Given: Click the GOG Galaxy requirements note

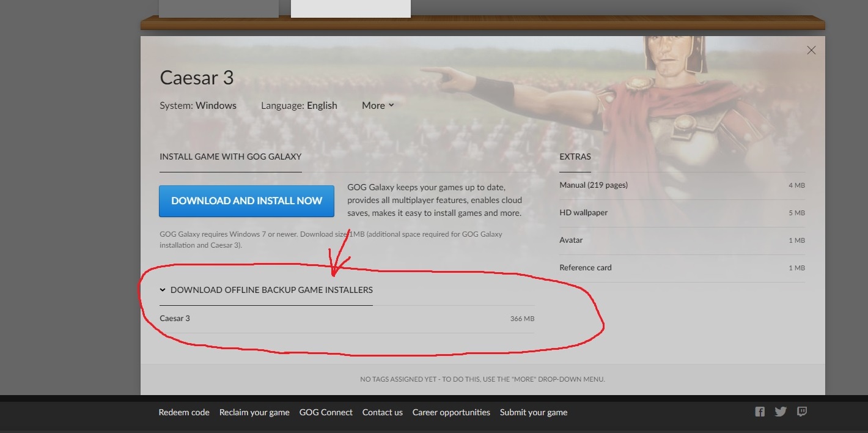Looking at the screenshot, I should click(331, 239).
